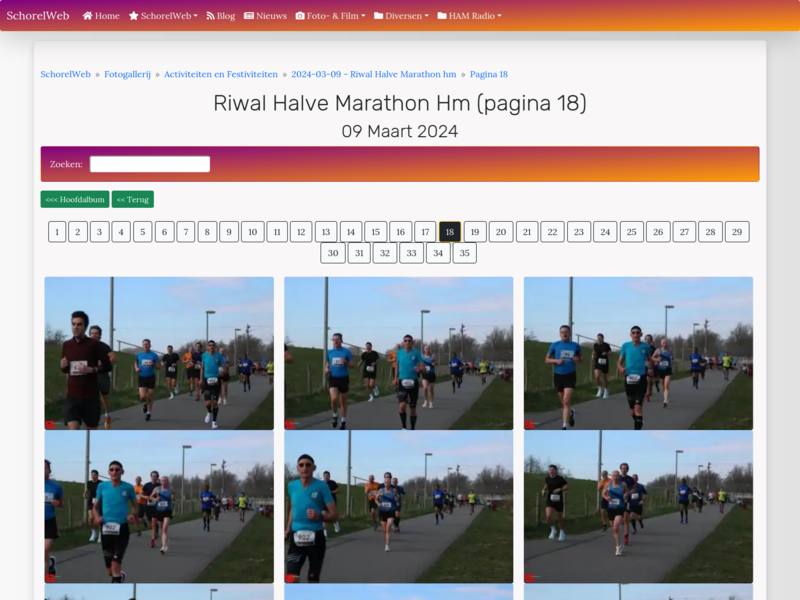The image size is (800, 600).
Task: Click Fotogallerij breadcrumb link
Action: 128,74
